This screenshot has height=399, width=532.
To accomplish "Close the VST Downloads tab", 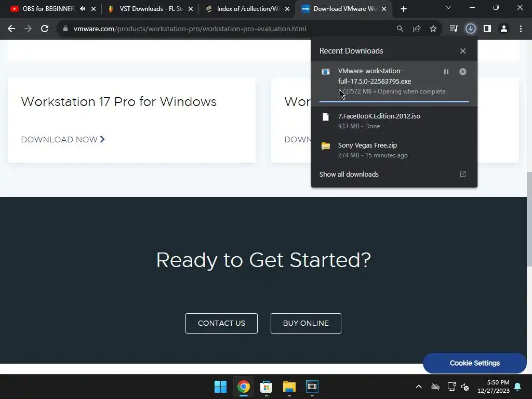I will coord(191,9).
